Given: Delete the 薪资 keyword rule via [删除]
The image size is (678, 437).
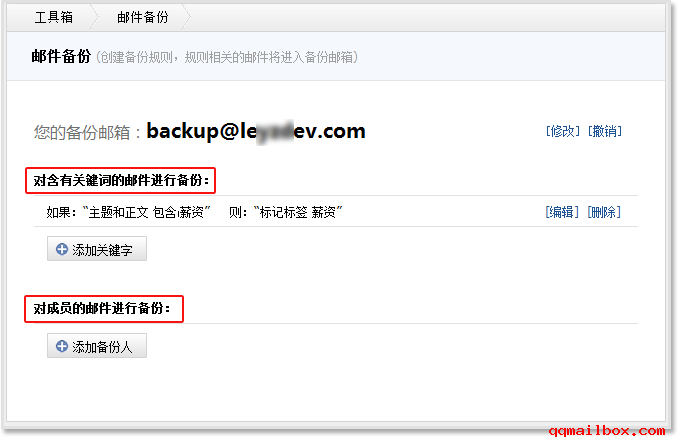Looking at the screenshot, I should click(x=604, y=212).
